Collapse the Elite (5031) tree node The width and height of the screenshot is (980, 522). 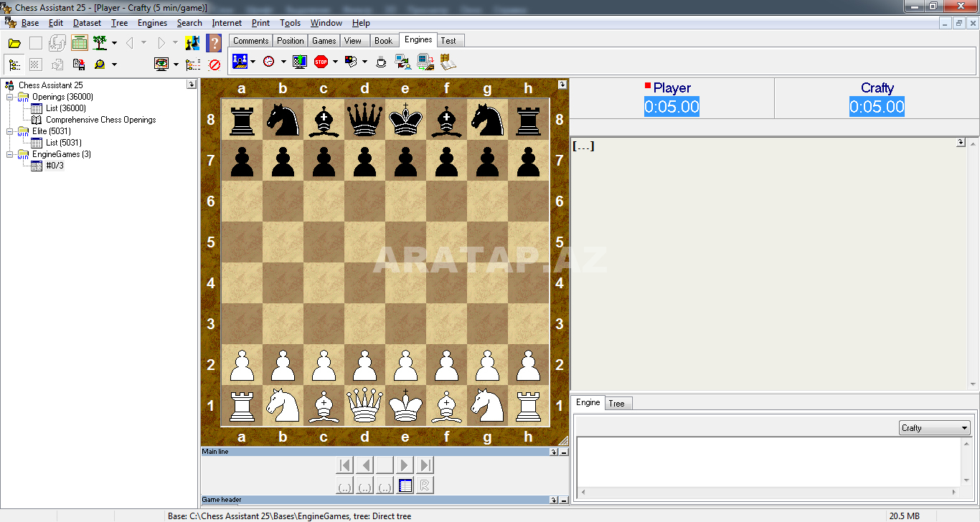click(9, 131)
